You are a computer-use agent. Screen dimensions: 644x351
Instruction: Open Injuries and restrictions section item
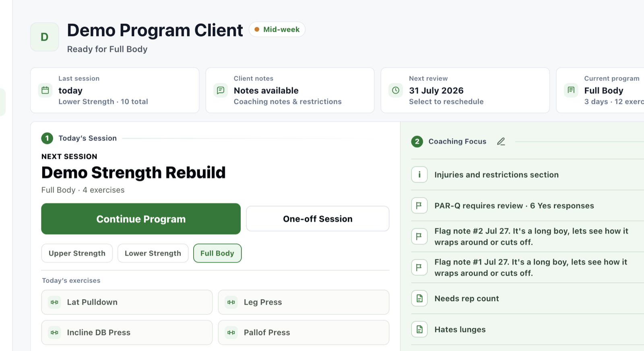[527, 174]
